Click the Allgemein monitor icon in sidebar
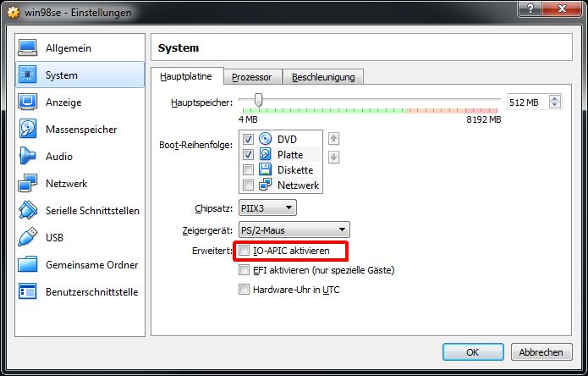The height and width of the screenshot is (376, 588). 28,48
